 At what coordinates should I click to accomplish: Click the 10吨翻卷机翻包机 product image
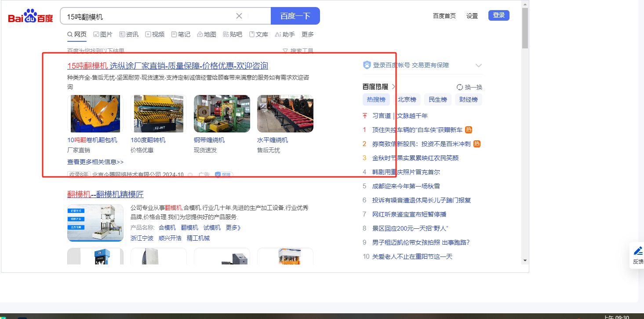(95, 114)
